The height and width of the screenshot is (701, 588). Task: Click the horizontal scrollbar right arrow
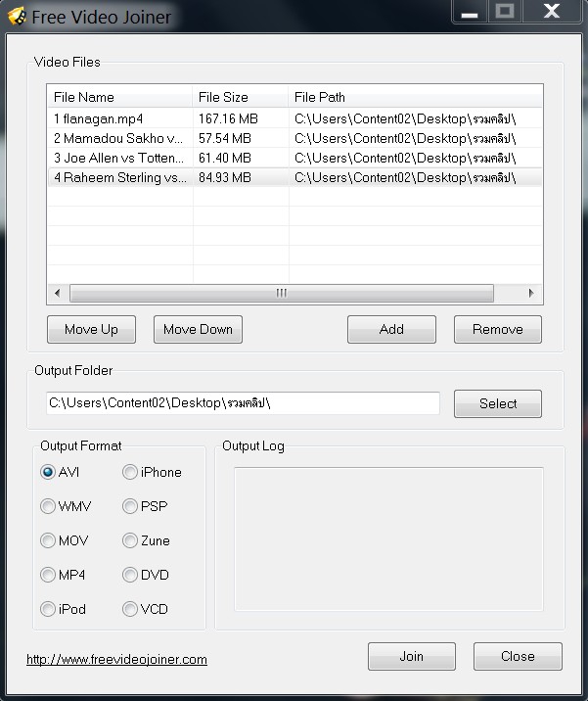531,294
